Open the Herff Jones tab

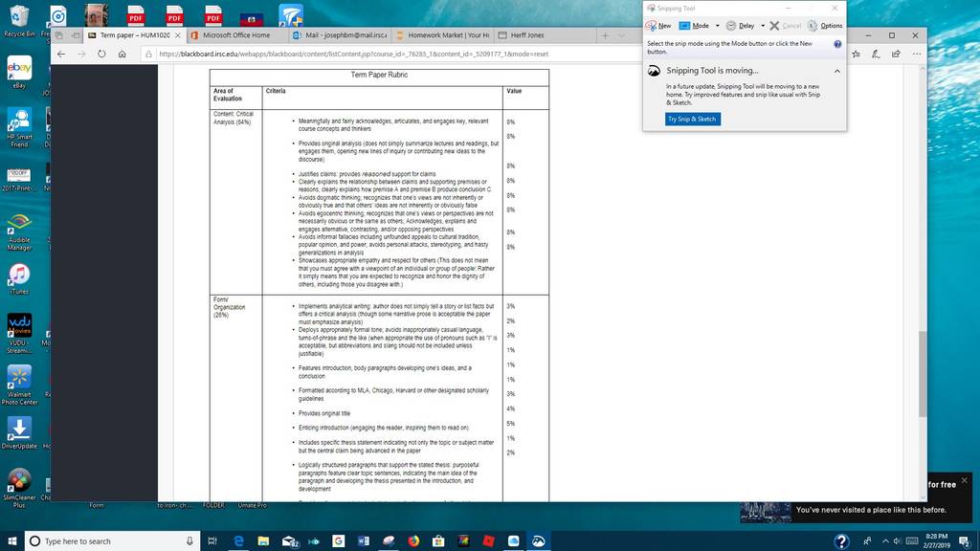coord(527,35)
